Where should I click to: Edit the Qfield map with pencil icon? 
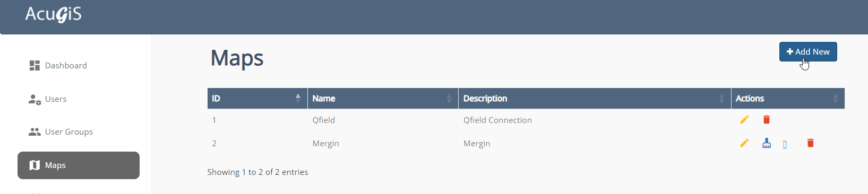click(744, 120)
